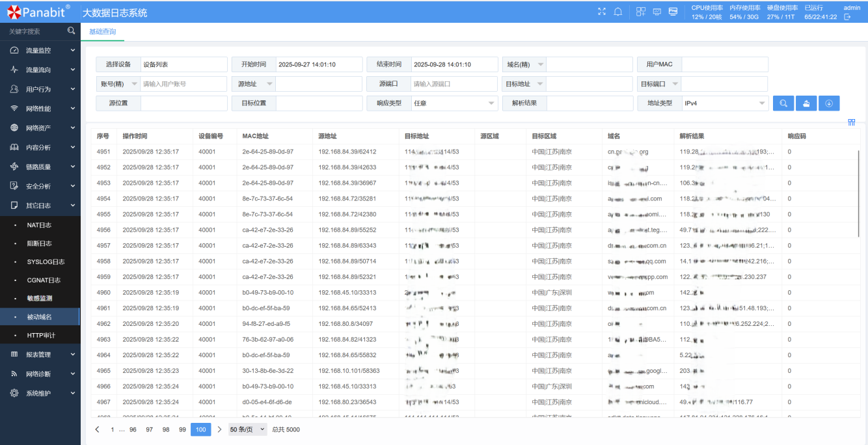
Task: Switch to the 基础查询 tab
Action: 102,31
